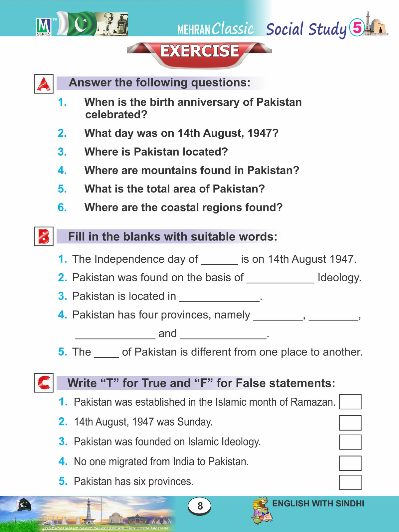Click the blank in 'The Independence day of'

(219, 260)
